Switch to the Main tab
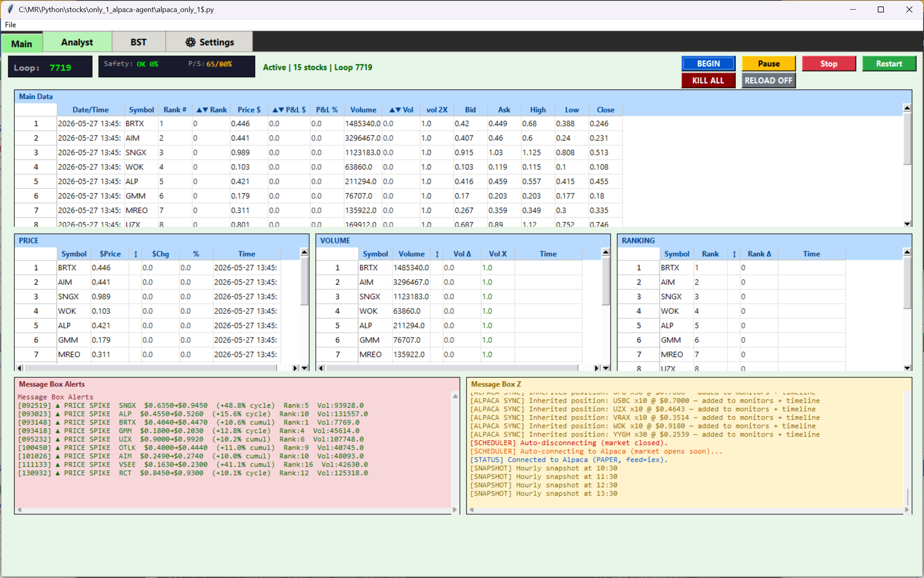Image resolution: width=924 pixels, height=578 pixels. (22, 43)
